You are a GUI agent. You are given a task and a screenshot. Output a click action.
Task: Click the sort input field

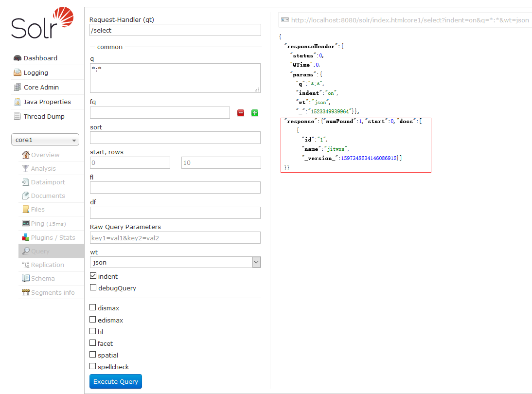[175, 138]
